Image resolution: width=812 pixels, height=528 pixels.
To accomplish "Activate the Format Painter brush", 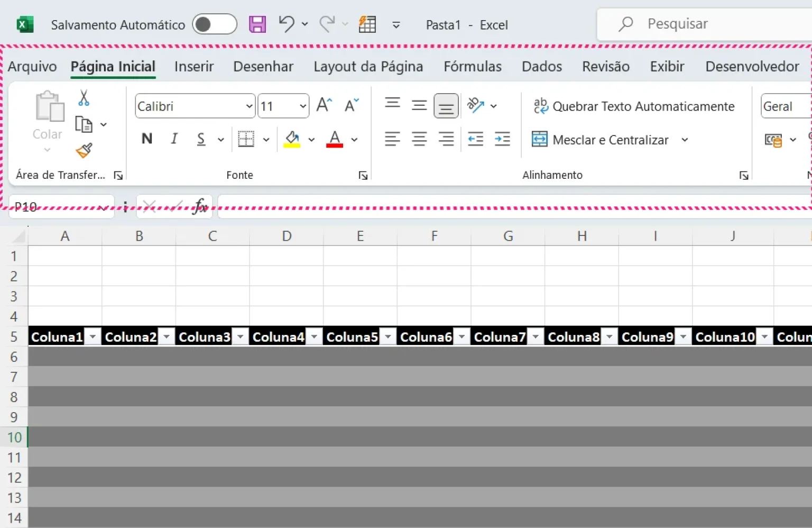I will [84, 151].
